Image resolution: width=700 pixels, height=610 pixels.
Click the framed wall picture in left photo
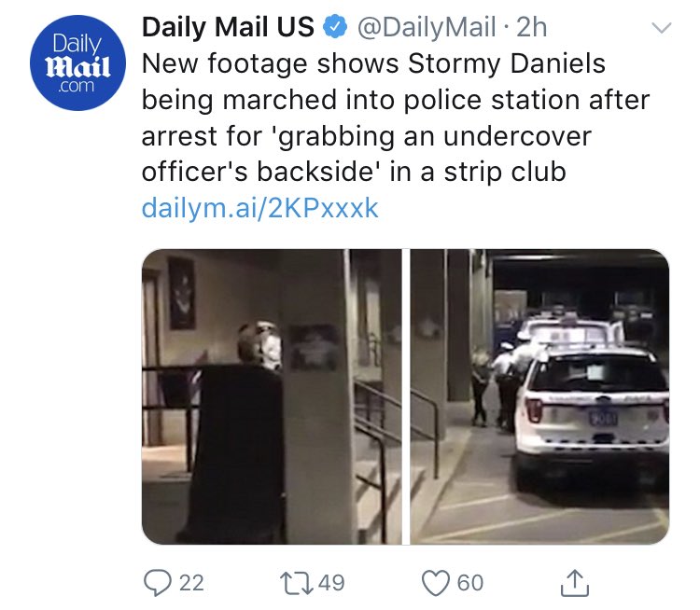(x=182, y=293)
